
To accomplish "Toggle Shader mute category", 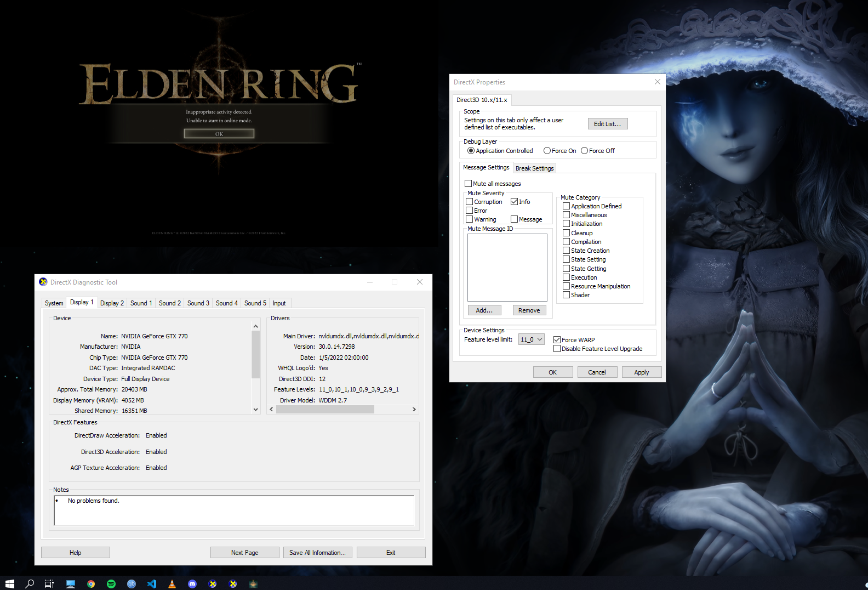I will coord(567,295).
